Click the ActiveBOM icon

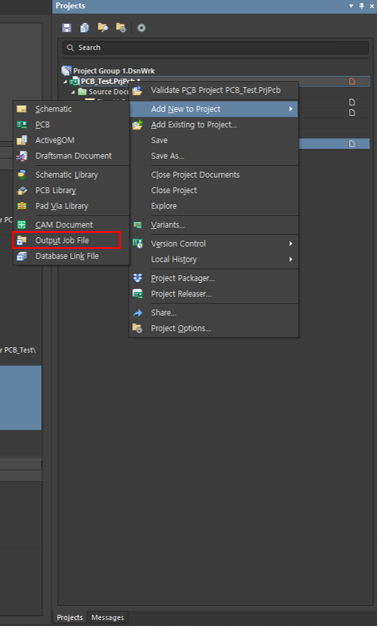[x=22, y=140]
